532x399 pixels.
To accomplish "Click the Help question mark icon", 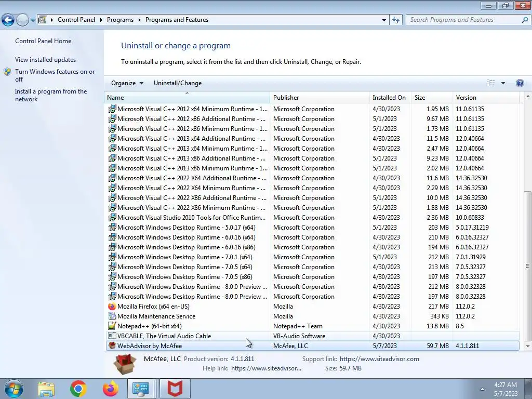I will click(520, 83).
